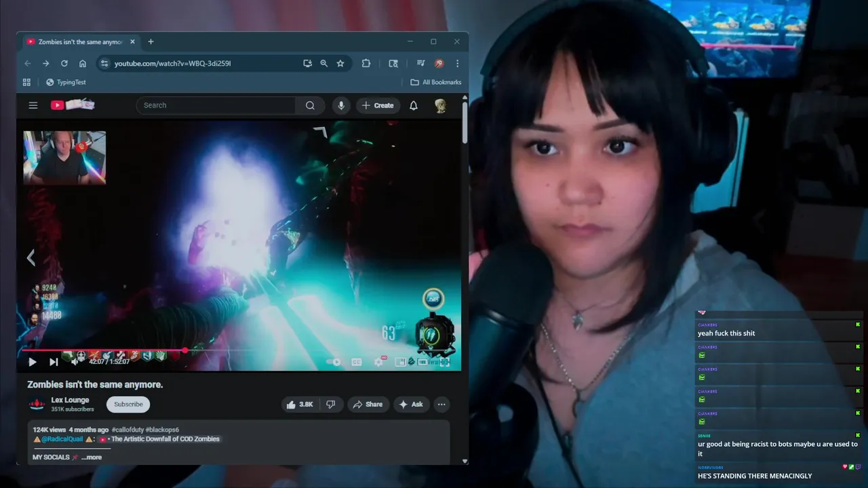The image size is (868, 488).
Task: Open the search tabs icon in toolbar
Action: click(x=393, y=63)
